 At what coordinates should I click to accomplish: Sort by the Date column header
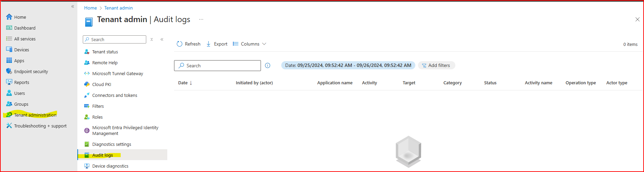click(x=185, y=83)
